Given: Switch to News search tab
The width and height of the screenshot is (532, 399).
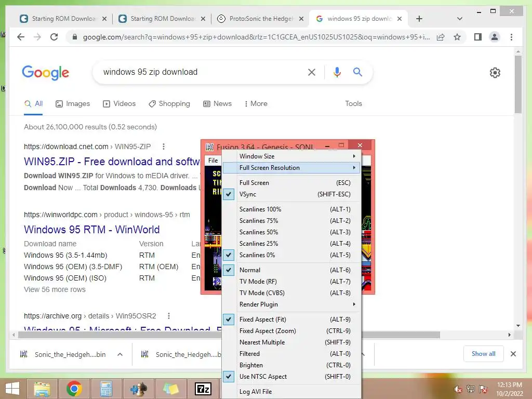Looking at the screenshot, I should [x=217, y=104].
